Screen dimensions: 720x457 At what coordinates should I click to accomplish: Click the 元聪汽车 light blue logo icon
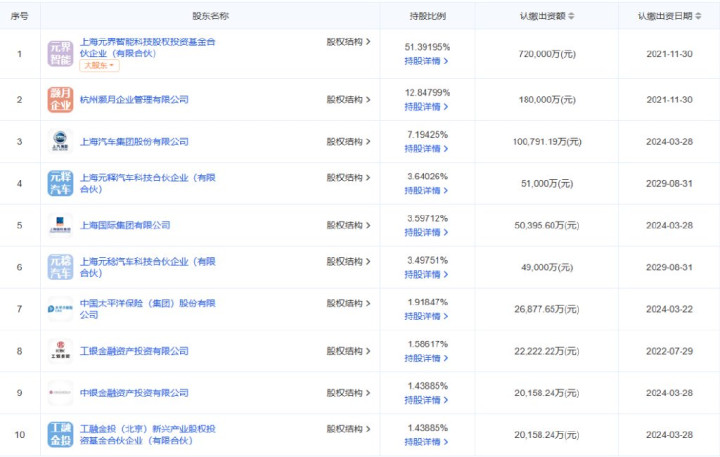pyautogui.click(x=60, y=267)
